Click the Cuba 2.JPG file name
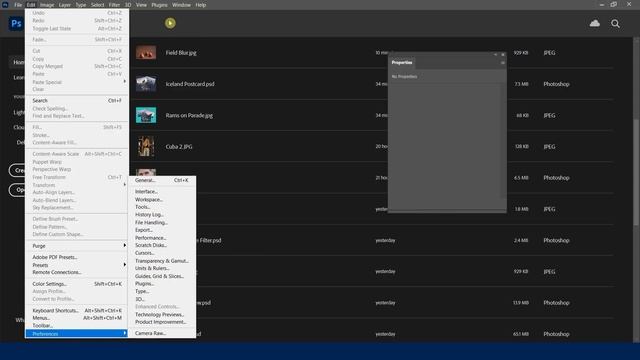This screenshot has height=360, width=640. click(179, 147)
